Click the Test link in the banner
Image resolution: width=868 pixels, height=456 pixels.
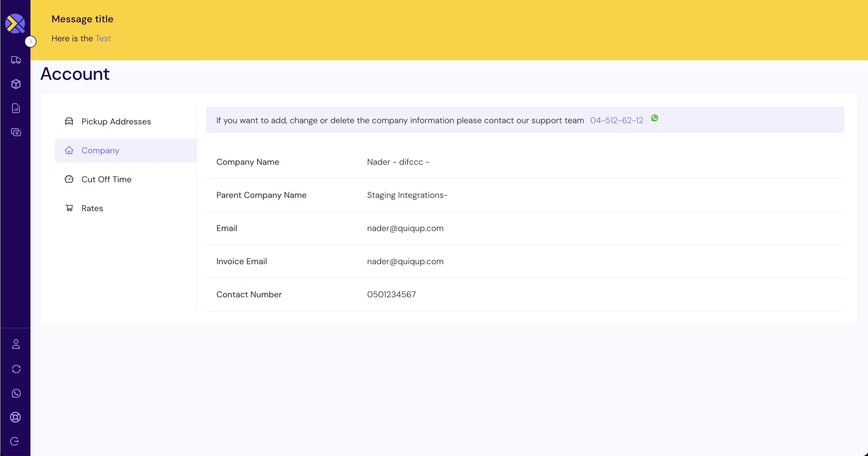(x=103, y=38)
